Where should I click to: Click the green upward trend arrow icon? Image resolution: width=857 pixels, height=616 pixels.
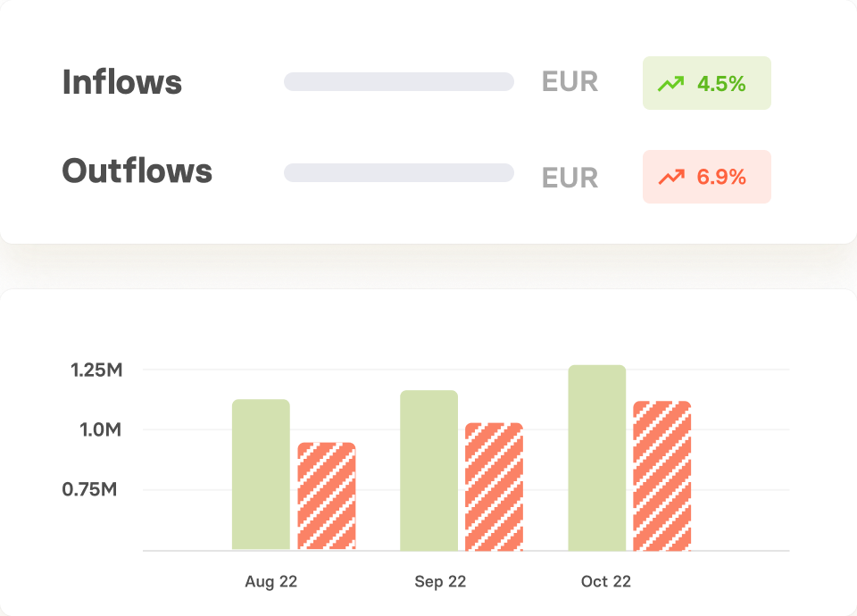[x=670, y=84]
